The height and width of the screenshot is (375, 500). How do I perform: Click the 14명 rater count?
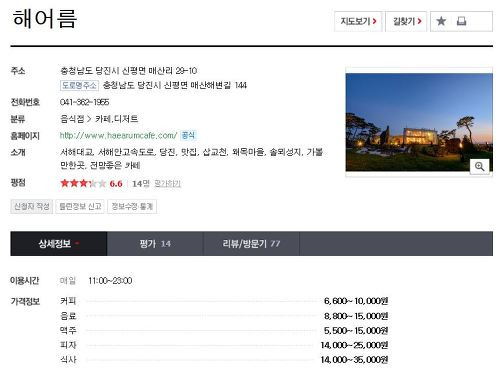(x=141, y=184)
